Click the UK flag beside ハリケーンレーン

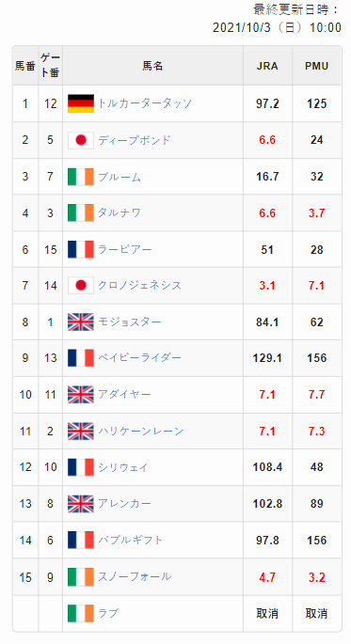point(81,431)
